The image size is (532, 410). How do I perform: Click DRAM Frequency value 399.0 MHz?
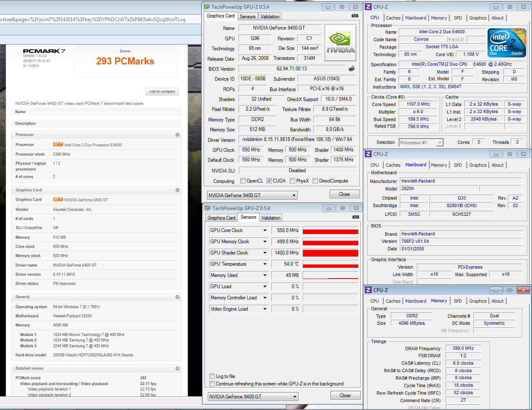click(463, 348)
